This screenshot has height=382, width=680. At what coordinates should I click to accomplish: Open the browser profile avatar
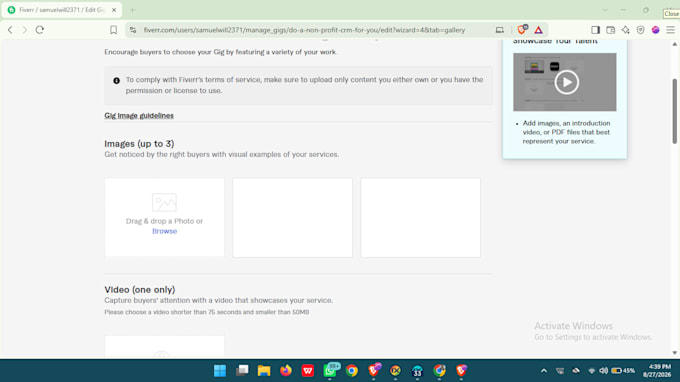(x=655, y=30)
